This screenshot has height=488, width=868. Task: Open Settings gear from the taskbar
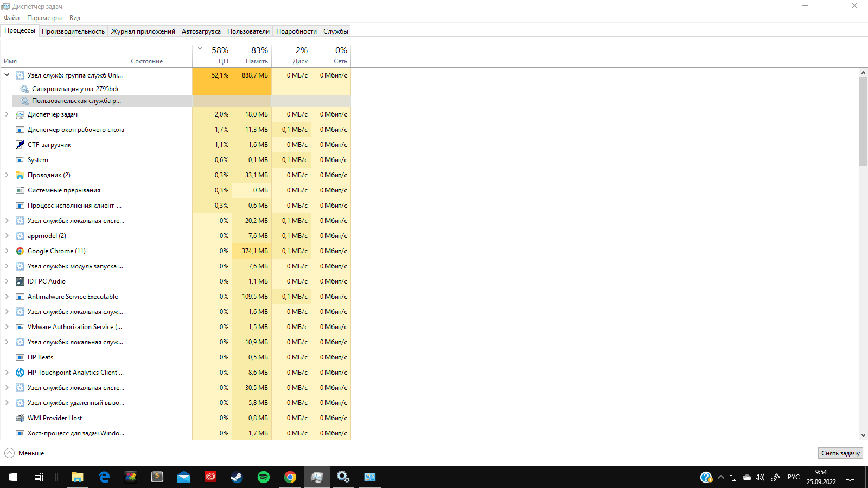coord(343,477)
